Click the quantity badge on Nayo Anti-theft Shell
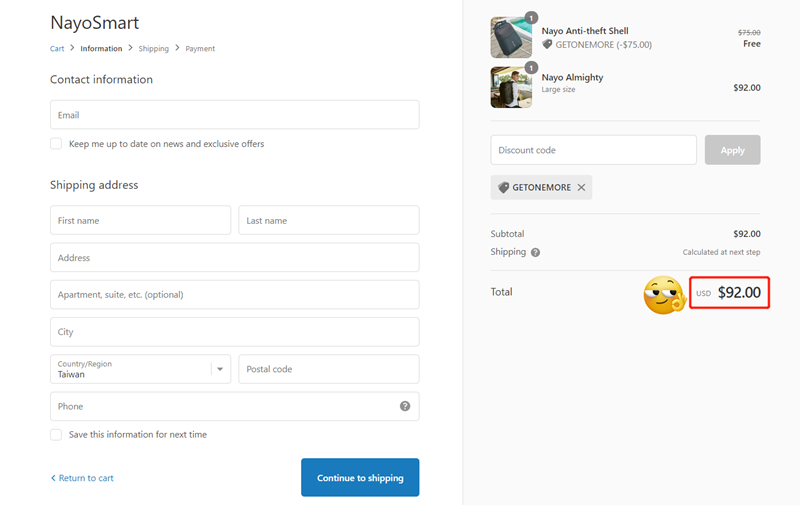 coord(531,18)
